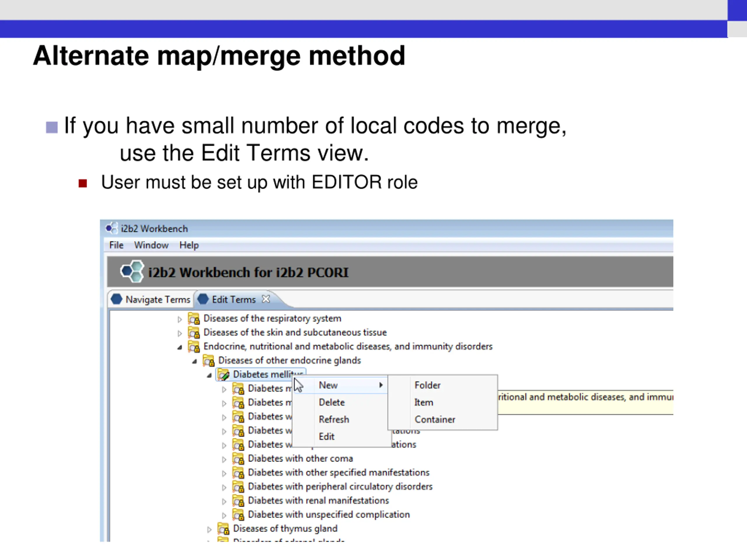Switch to the Navigate Terms tab

click(x=151, y=300)
